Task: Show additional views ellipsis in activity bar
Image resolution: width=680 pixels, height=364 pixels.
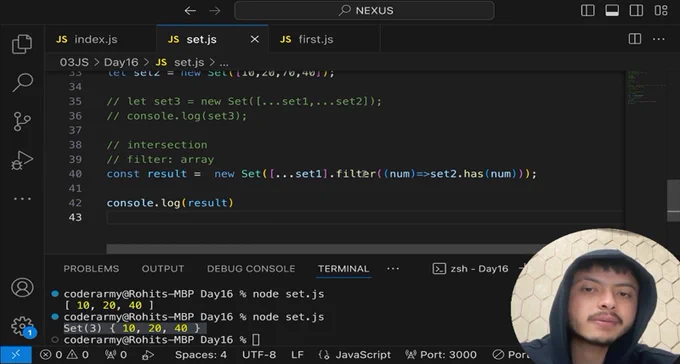Action: [22, 199]
